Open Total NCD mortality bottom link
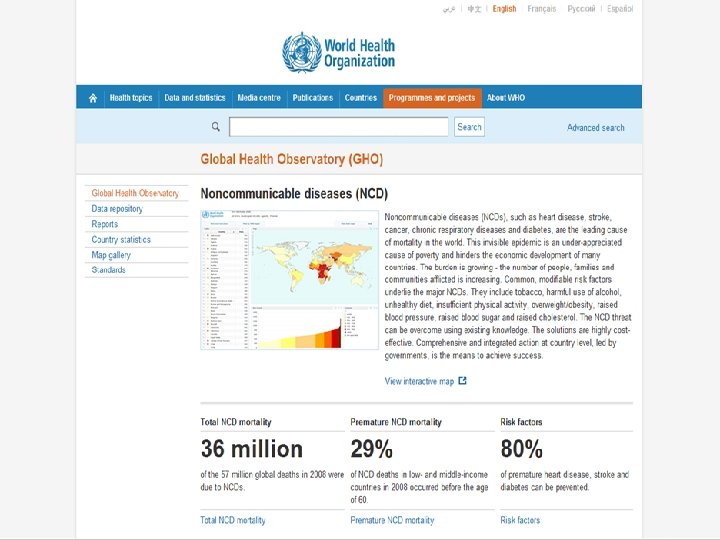The image size is (720, 540). tap(233, 520)
